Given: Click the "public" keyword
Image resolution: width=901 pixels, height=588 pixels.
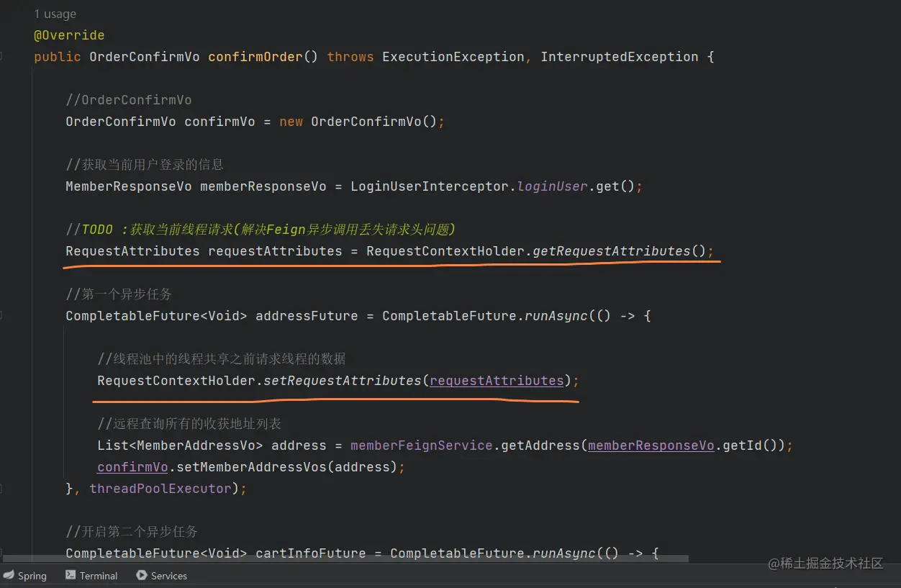Looking at the screenshot, I should tap(58, 57).
